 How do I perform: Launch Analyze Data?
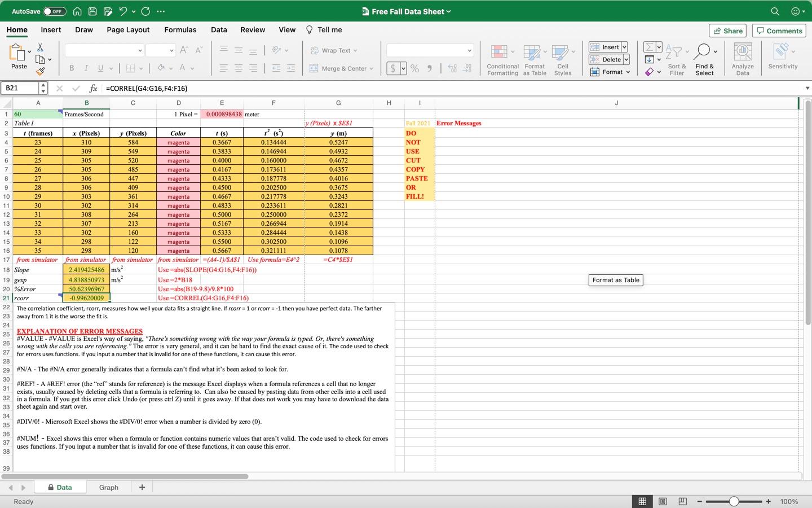[x=743, y=60]
